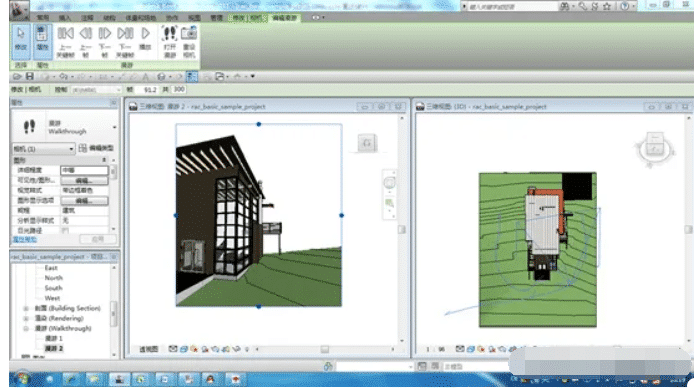Select the Modify arrow tool in ribbon
The image size is (694, 388).
(x=21, y=41)
